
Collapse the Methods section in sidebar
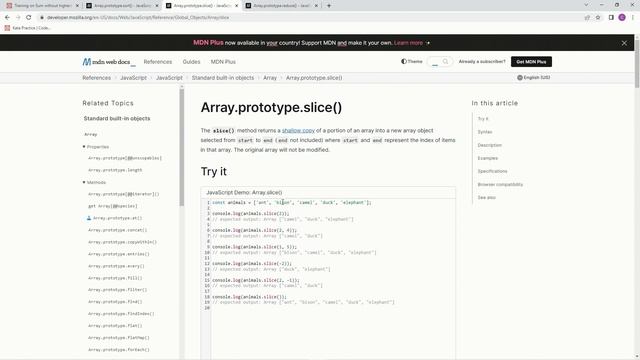(x=95, y=182)
